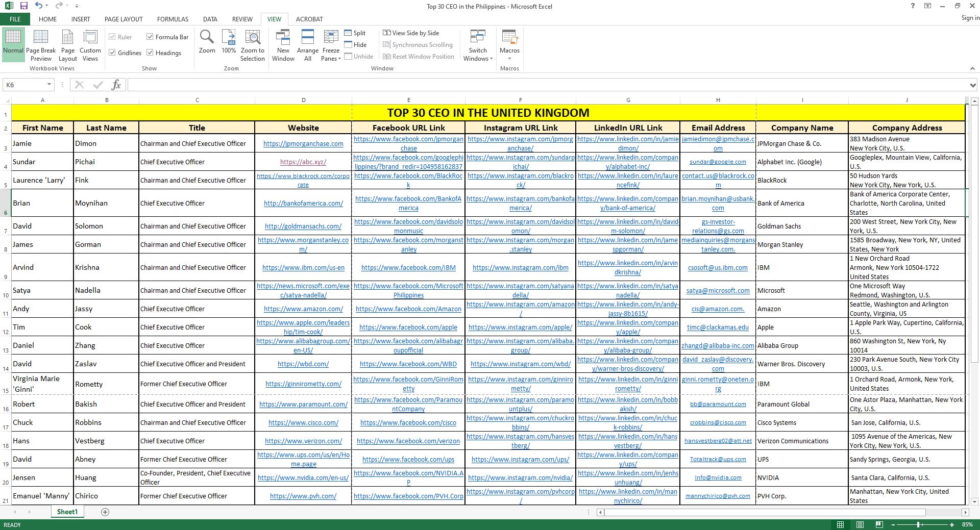Open the FILE tab
Viewport: 980px width, 530px height.
(x=15, y=19)
